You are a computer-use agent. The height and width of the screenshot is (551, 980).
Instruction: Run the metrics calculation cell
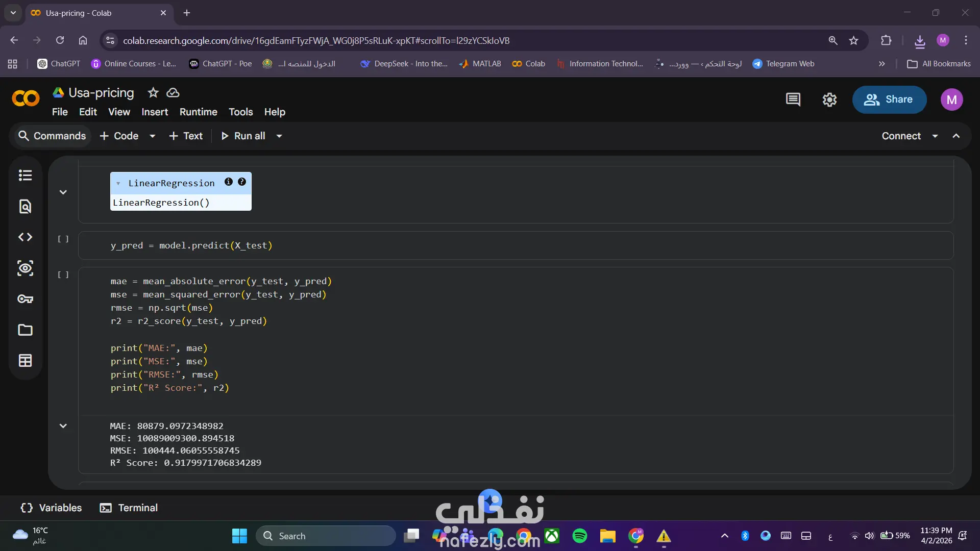(x=63, y=274)
